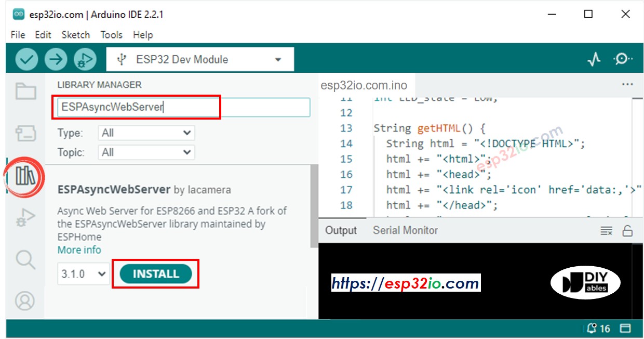Open the Search sidebar icon
Screen dimensions: 644x339
[25, 259]
